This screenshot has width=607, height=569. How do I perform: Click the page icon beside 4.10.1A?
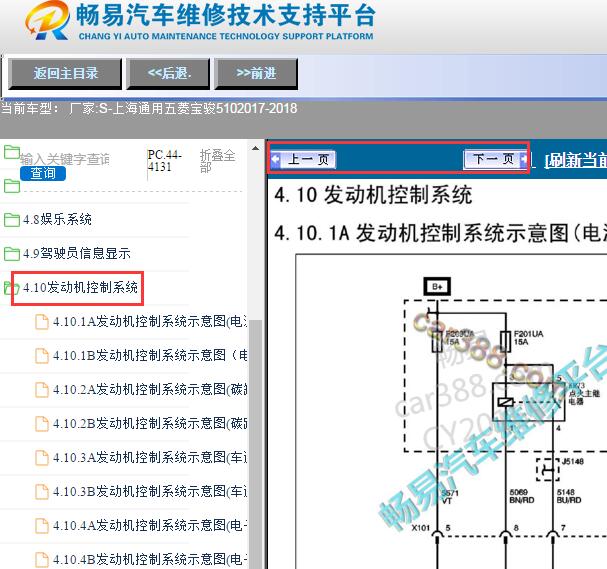[42, 322]
